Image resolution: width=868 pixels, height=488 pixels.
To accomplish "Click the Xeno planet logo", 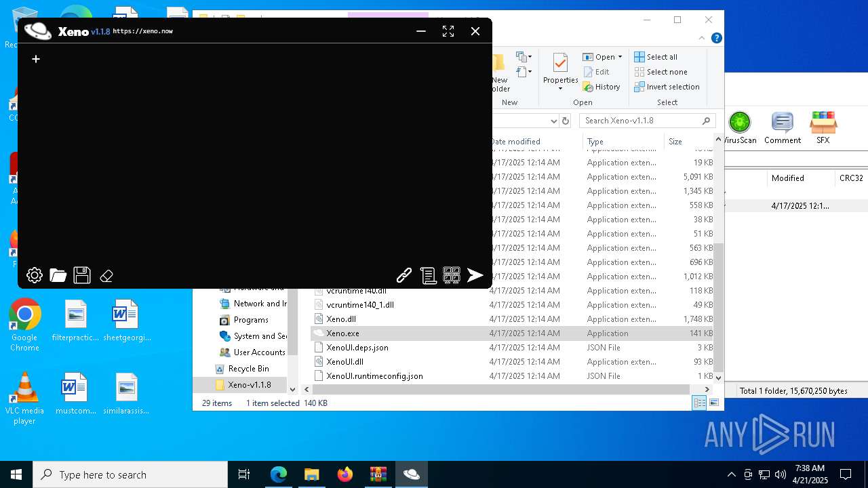I will (x=38, y=30).
